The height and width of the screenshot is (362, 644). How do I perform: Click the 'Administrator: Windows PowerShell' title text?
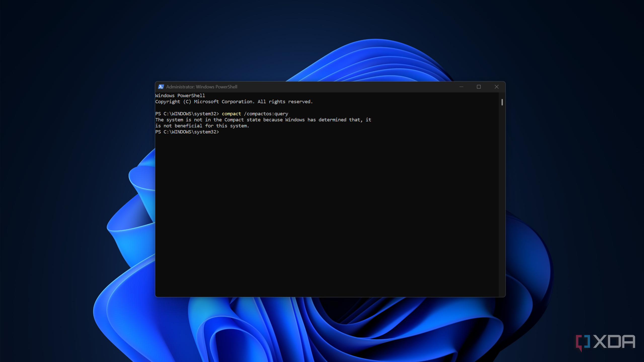[202, 87]
